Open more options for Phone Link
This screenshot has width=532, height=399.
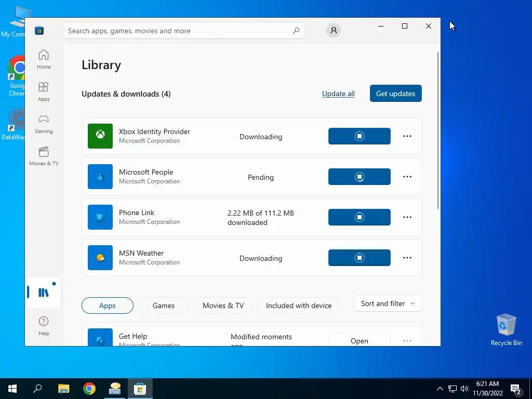(407, 217)
